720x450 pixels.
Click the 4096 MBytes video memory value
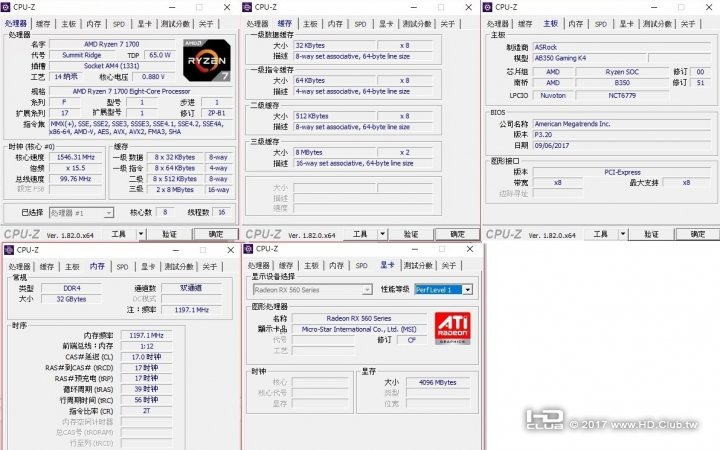click(x=438, y=382)
